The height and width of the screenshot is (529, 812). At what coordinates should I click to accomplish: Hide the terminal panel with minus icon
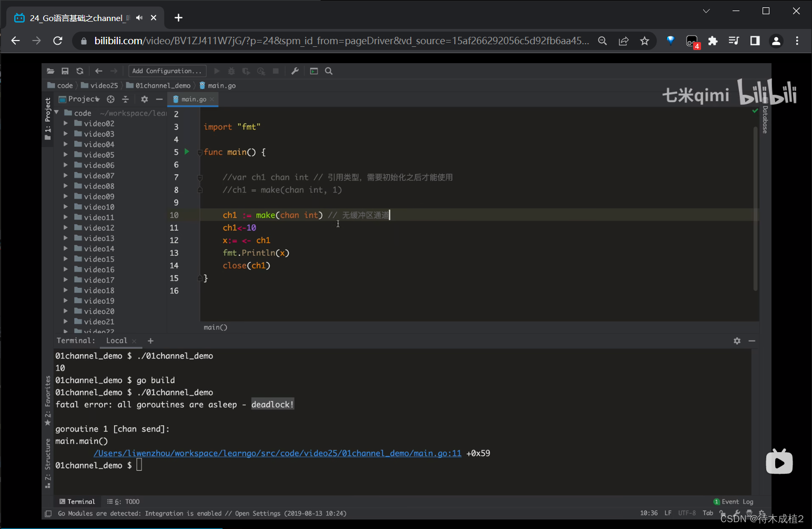(x=752, y=341)
